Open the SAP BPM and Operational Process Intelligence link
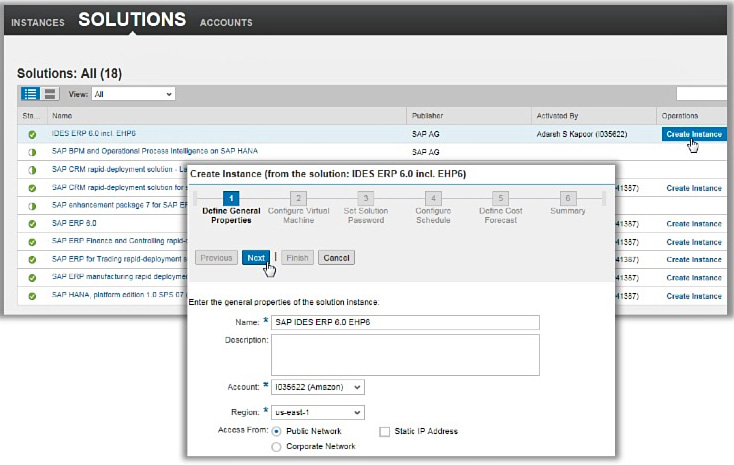Image resolution: width=734 pixels, height=465 pixels. tap(154, 151)
